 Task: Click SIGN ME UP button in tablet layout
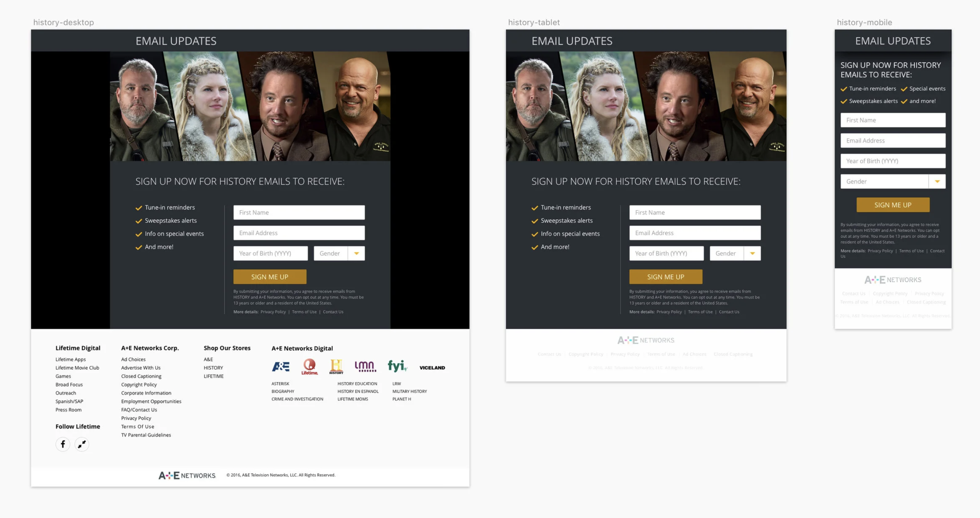(666, 277)
